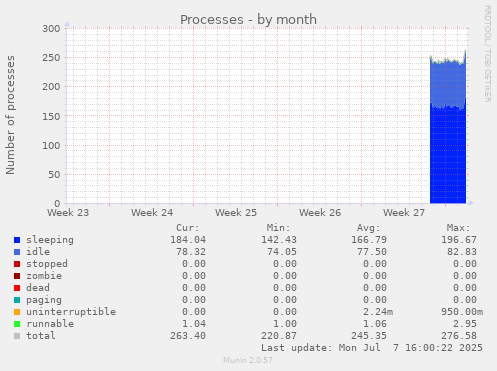The width and height of the screenshot is (497, 371).
Task: Click the sleeping legend color swatch
Action: (x=17, y=240)
